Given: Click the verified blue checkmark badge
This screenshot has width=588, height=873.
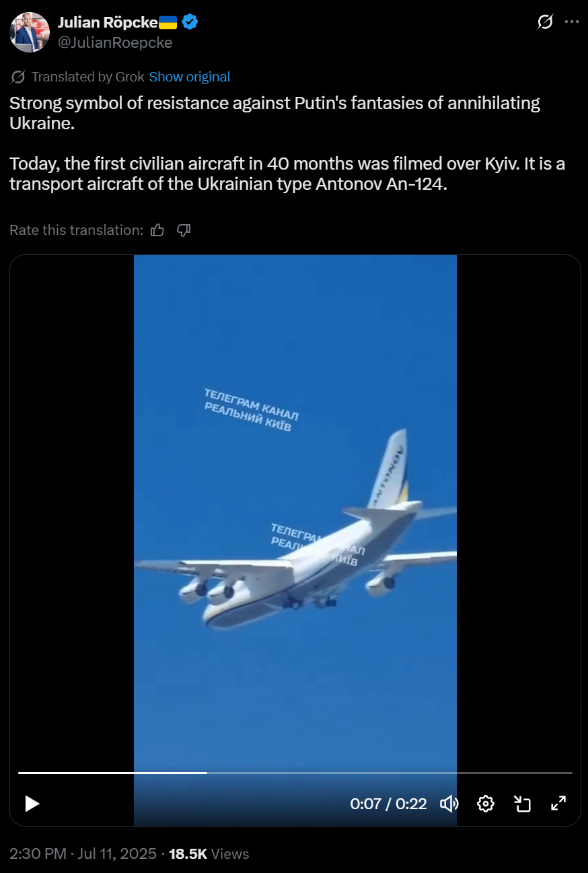Looking at the screenshot, I should point(190,22).
